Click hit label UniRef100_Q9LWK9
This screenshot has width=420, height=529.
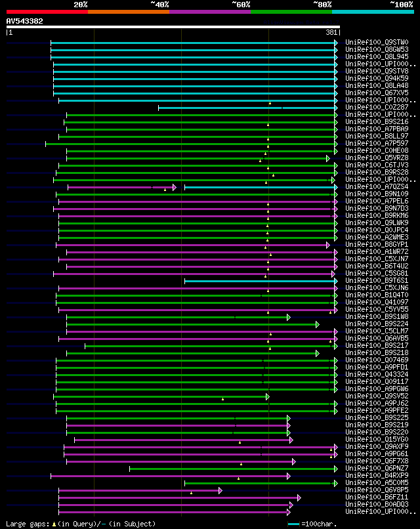(x=377, y=222)
